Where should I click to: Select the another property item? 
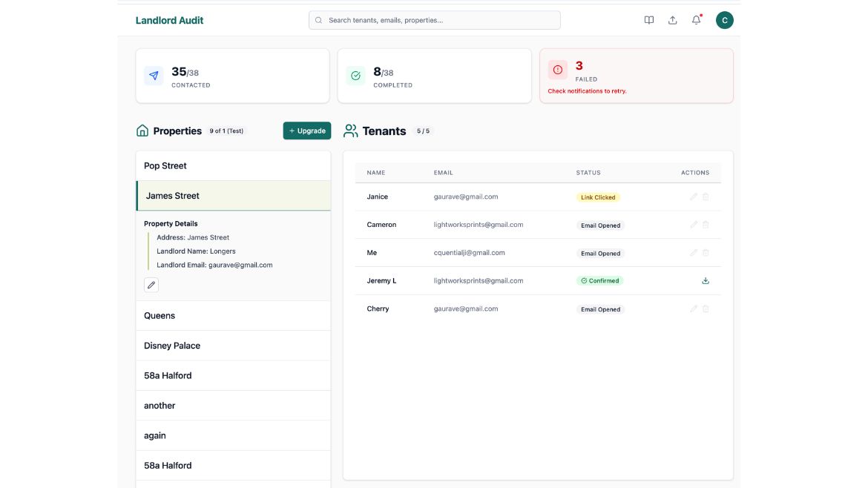tap(233, 406)
